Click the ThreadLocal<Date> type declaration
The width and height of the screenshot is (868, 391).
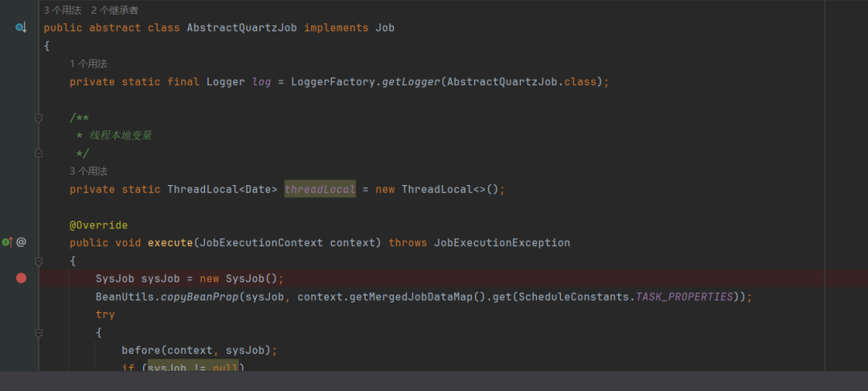point(222,189)
